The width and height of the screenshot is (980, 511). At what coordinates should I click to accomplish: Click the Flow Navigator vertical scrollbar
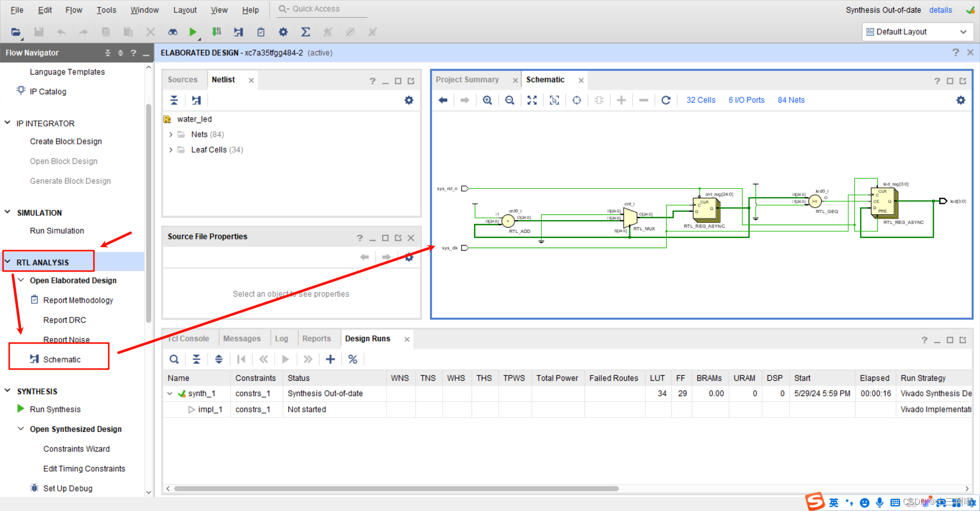click(149, 213)
